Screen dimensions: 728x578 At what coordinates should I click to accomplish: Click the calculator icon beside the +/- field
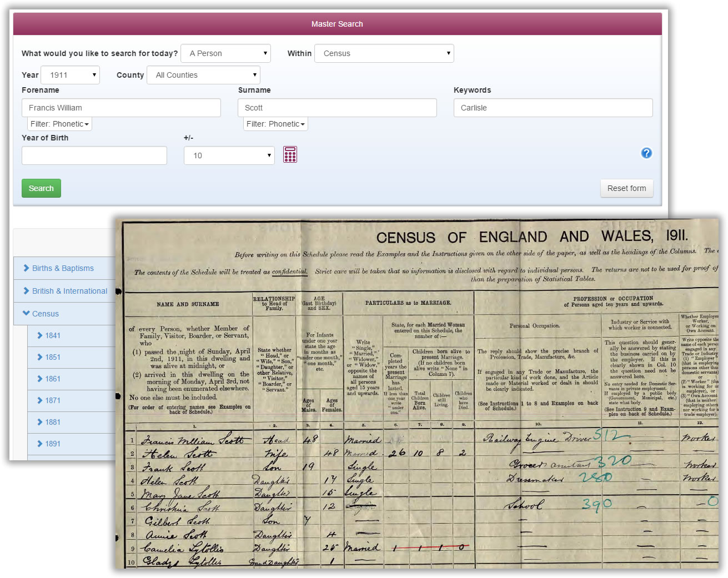pyautogui.click(x=290, y=154)
